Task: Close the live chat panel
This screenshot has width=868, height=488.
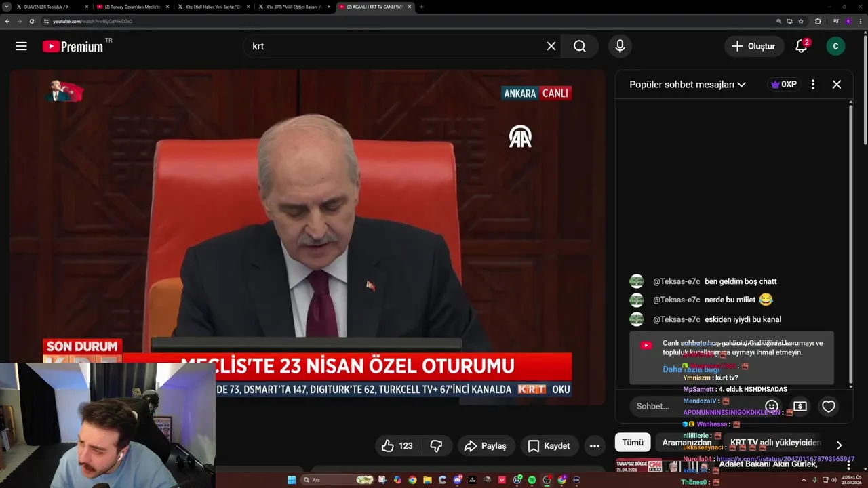Action: coord(837,85)
